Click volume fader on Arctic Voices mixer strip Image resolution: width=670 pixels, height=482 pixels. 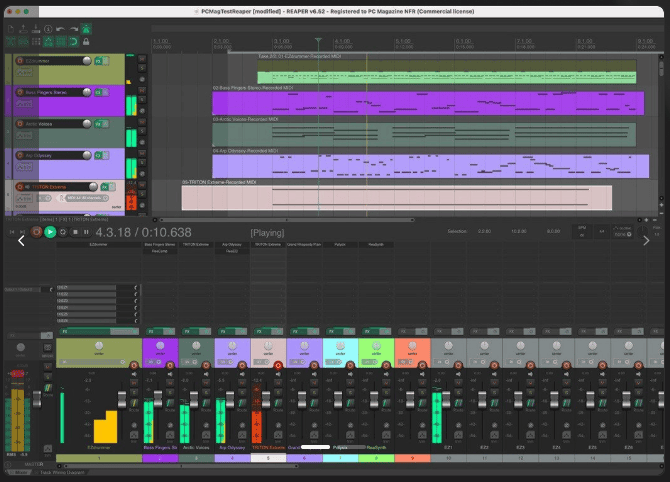click(194, 399)
